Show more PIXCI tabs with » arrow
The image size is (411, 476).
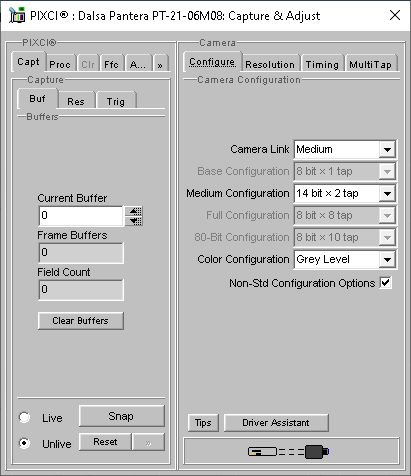tap(160, 65)
